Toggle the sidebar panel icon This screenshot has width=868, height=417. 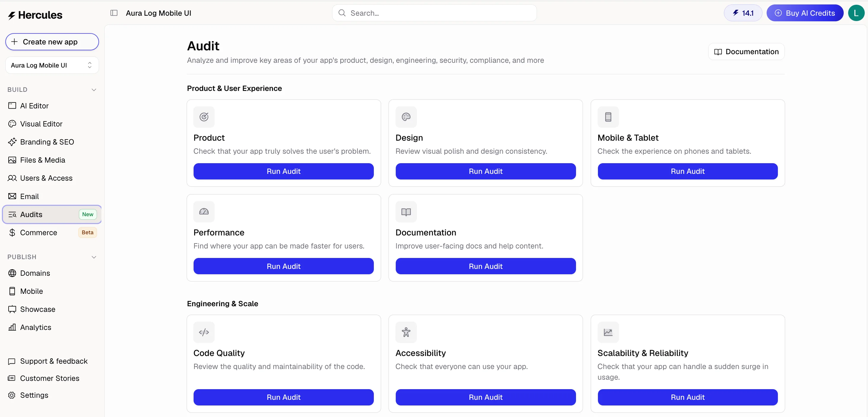(x=114, y=13)
